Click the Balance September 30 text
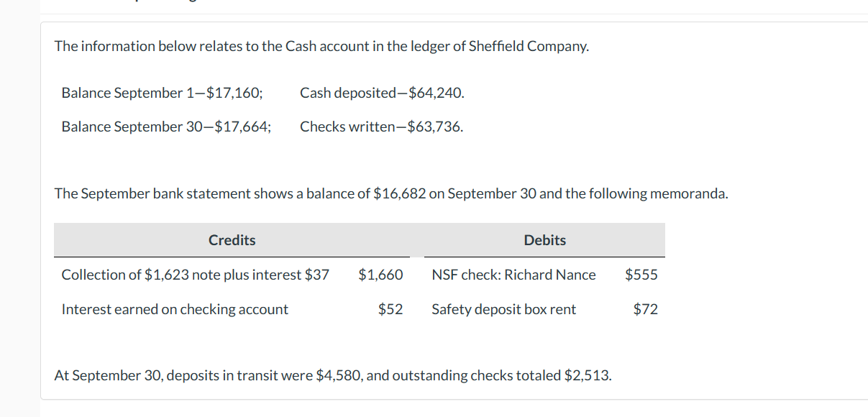This screenshot has height=417, width=868. (x=167, y=127)
